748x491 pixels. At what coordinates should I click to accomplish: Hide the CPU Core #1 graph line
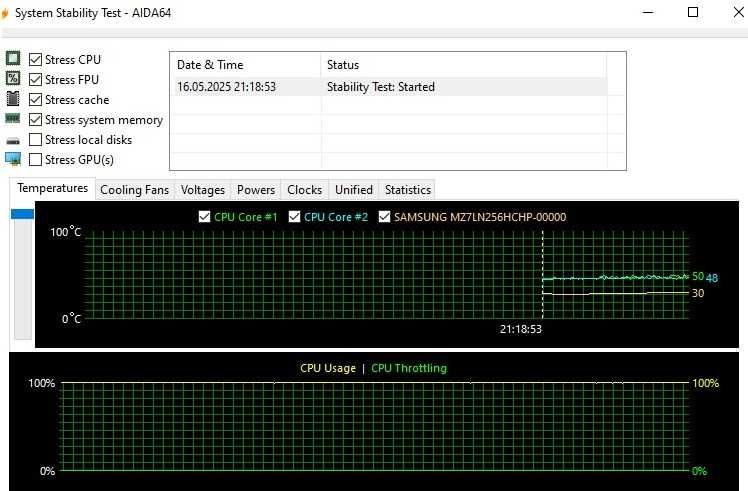pos(204,217)
